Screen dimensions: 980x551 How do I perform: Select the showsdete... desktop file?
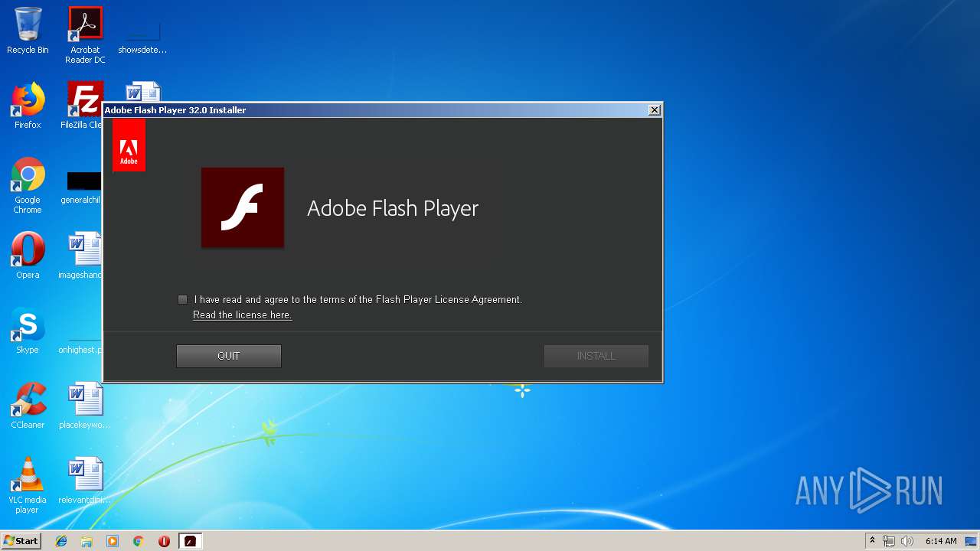tap(142, 35)
